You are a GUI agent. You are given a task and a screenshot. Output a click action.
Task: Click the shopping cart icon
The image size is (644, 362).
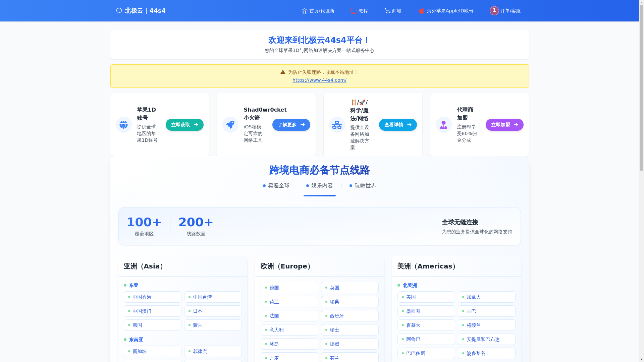point(387,11)
